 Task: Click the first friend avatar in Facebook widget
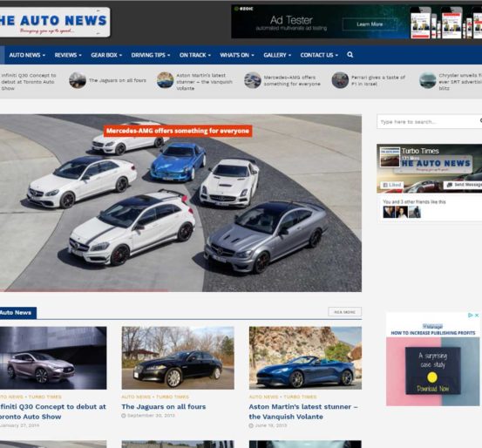coord(389,212)
